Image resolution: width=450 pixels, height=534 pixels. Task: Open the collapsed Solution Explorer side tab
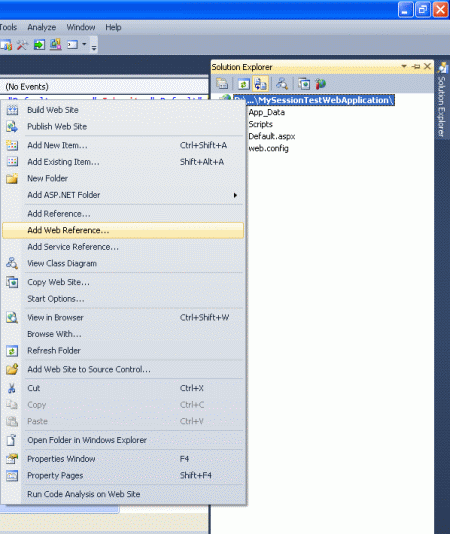[442, 99]
